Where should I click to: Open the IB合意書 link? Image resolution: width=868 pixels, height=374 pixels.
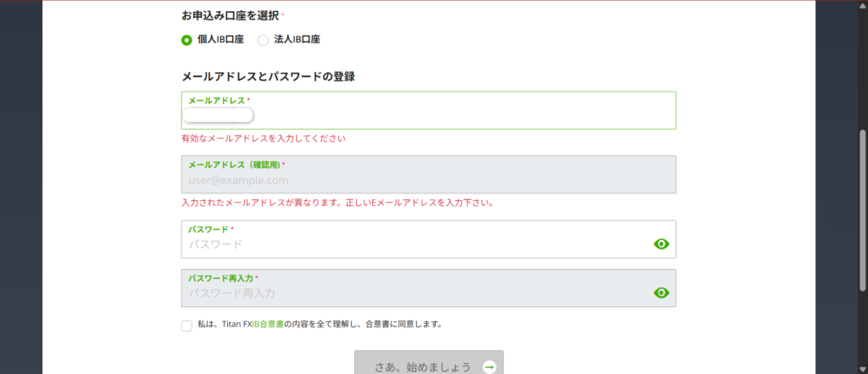pos(268,324)
